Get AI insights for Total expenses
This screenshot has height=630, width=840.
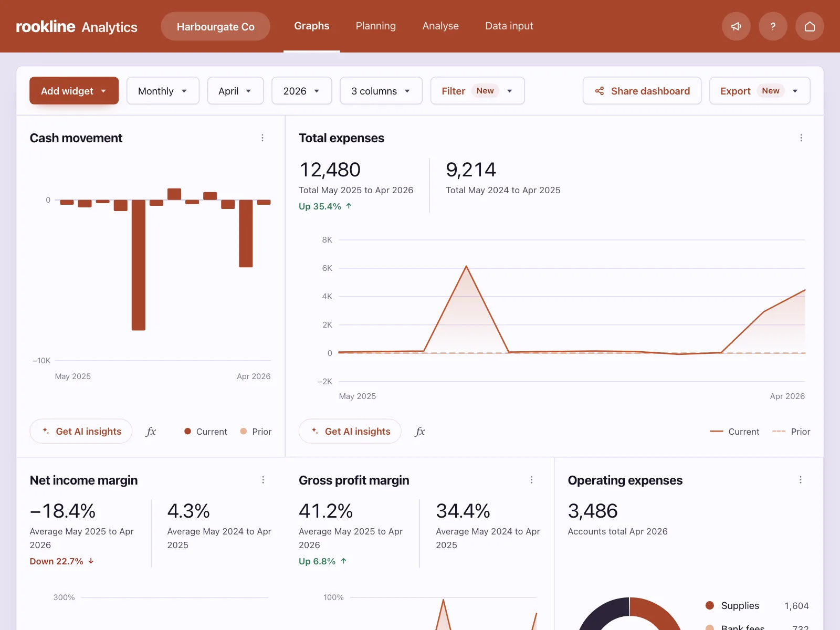coord(350,431)
